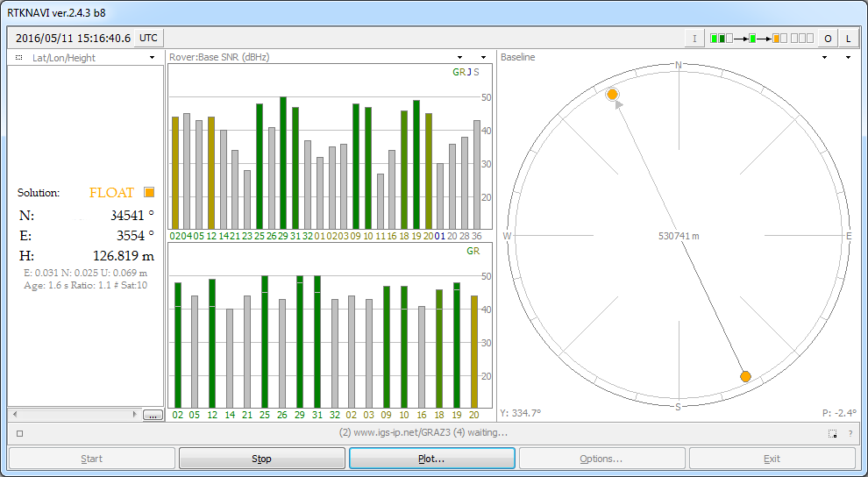Open the Baseline plot type dropdown arrow
Viewport: 868px width, 477px height.
(x=825, y=58)
